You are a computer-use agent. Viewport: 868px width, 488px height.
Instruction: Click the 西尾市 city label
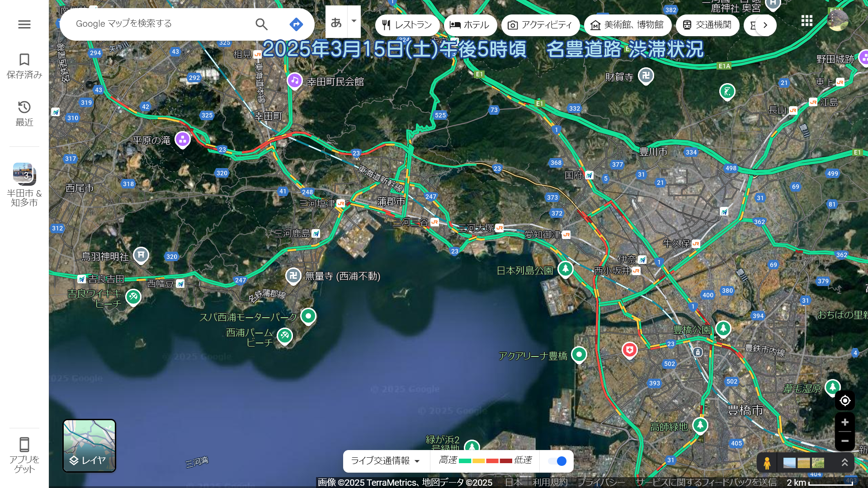pos(80,188)
